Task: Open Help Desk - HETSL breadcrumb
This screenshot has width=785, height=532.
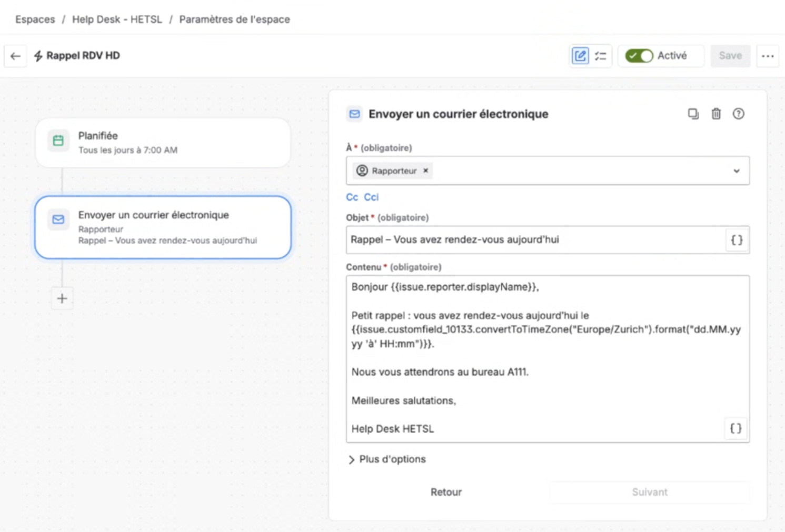Action: (x=117, y=19)
